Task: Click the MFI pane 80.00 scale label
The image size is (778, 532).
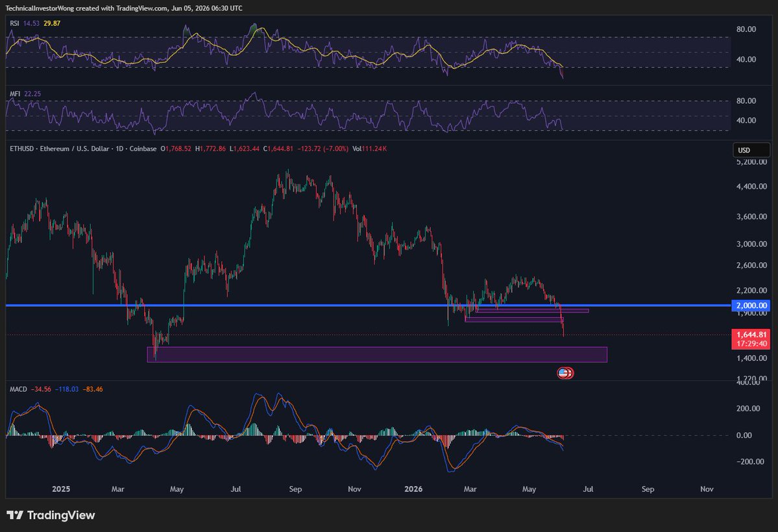Action: 746,101
